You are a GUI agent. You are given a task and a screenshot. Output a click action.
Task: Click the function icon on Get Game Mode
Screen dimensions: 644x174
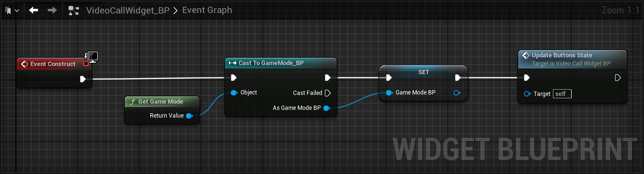(x=132, y=102)
